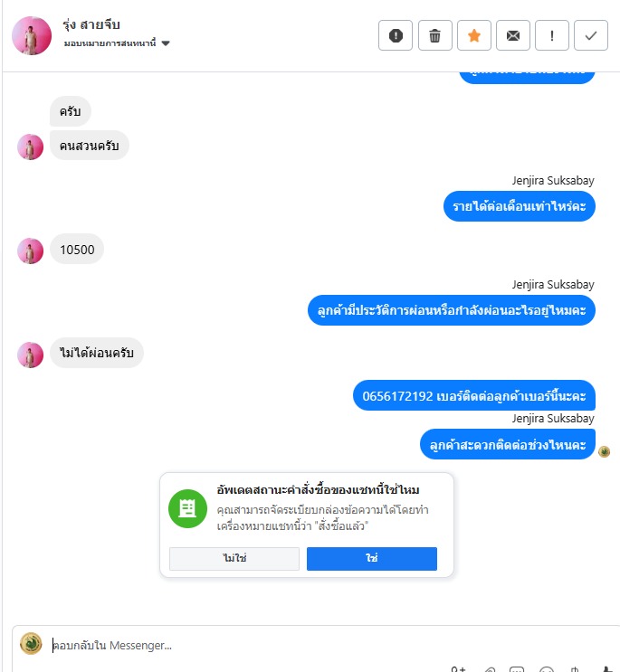Click the blue ใช่ button

(372, 558)
